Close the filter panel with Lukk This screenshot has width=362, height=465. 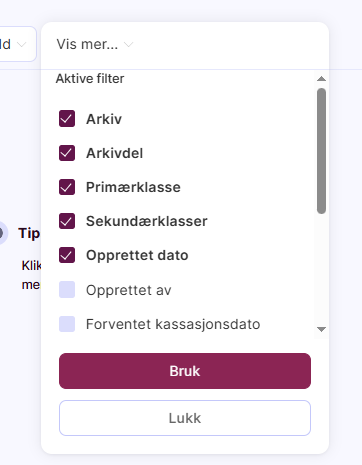coord(185,418)
